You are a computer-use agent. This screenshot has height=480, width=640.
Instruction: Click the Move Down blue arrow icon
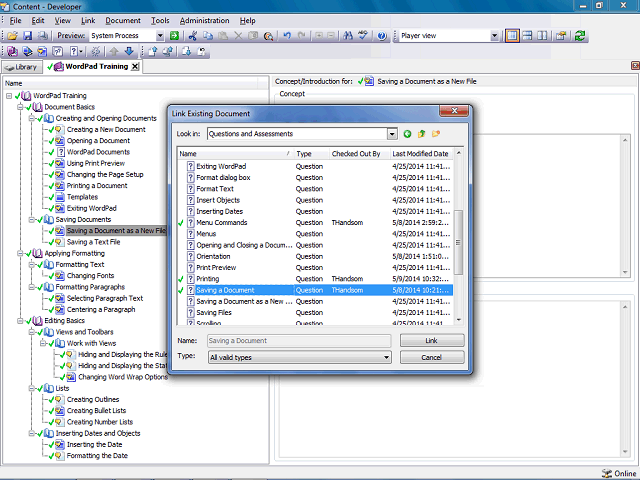click(129, 51)
